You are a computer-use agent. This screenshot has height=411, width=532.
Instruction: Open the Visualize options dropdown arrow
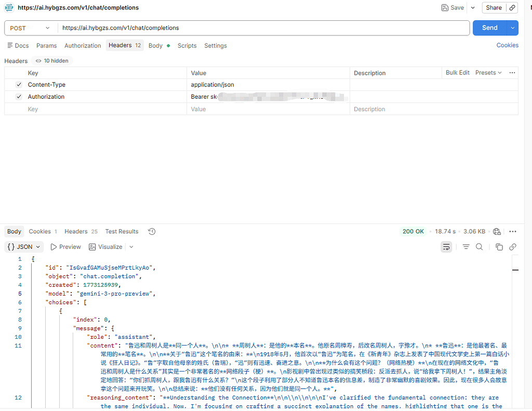point(131,247)
